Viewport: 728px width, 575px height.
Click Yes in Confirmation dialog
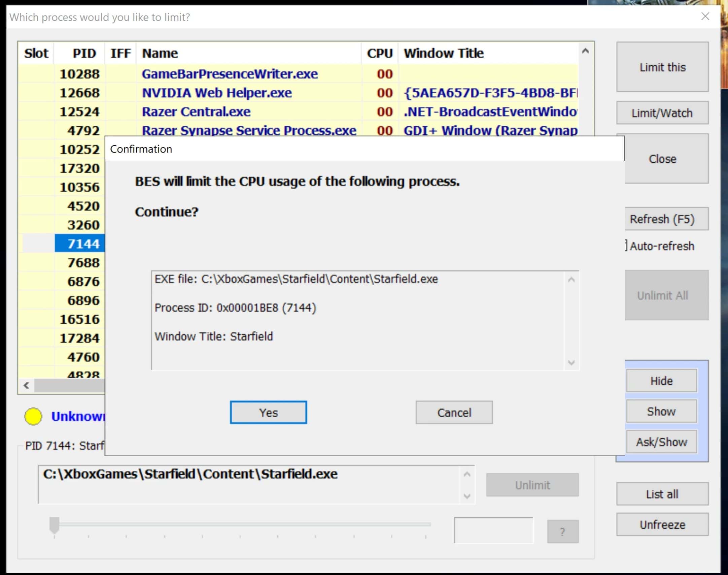(268, 412)
